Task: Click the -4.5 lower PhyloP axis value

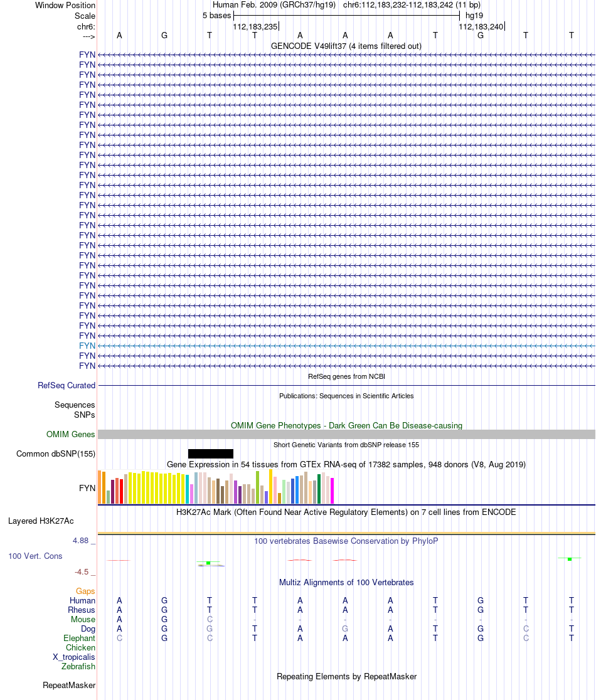Action: (x=82, y=572)
